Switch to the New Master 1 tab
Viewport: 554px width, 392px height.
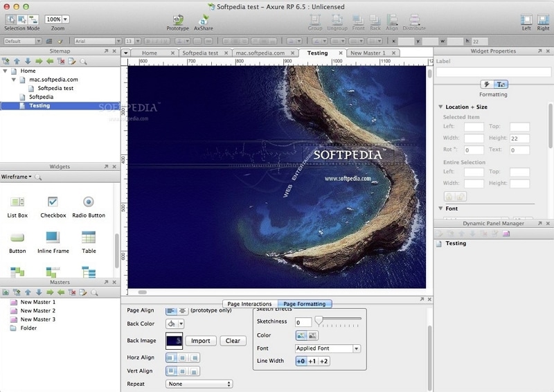[x=368, y=53]
